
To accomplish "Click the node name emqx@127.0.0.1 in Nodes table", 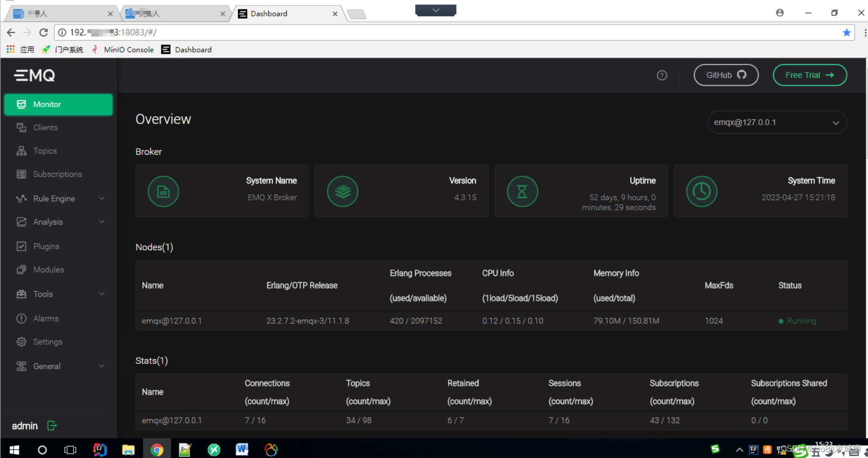I will point(172,321).
